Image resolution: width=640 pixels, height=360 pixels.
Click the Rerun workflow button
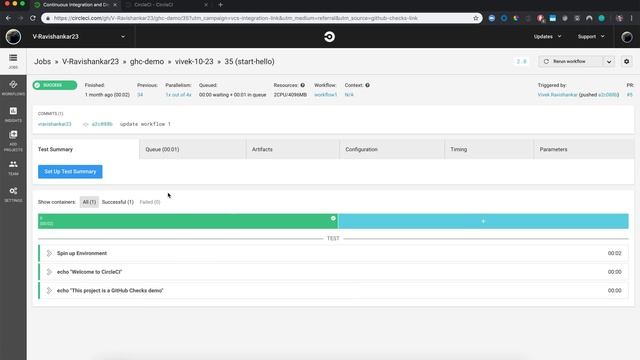click(x=570, y=62)
